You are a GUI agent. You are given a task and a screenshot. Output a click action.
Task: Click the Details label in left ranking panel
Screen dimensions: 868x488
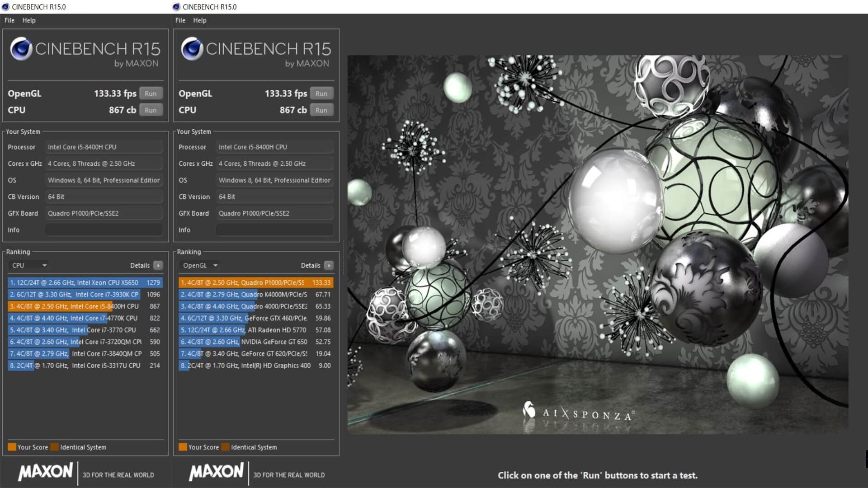point(140,265)
